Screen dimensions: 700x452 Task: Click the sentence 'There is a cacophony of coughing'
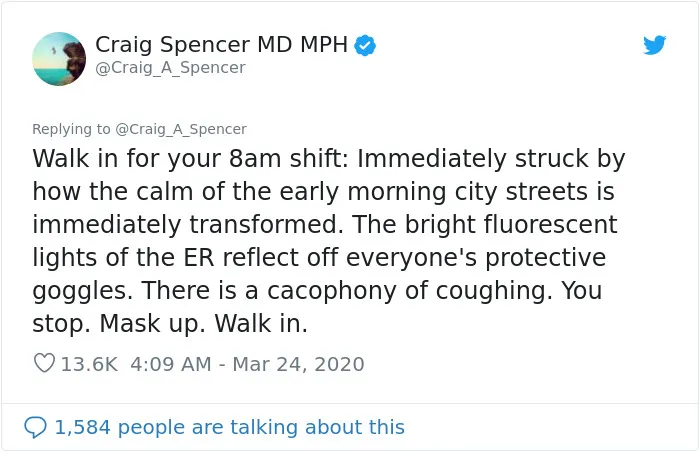point(344,291)
